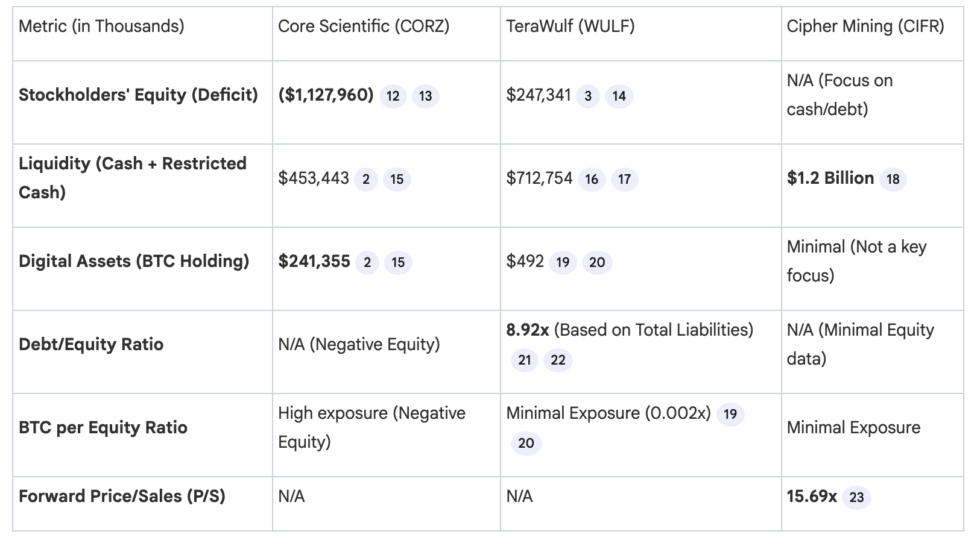Click citation 2 next to $453,443
This screenshot has height=549, width=980.
coord(365,179)
